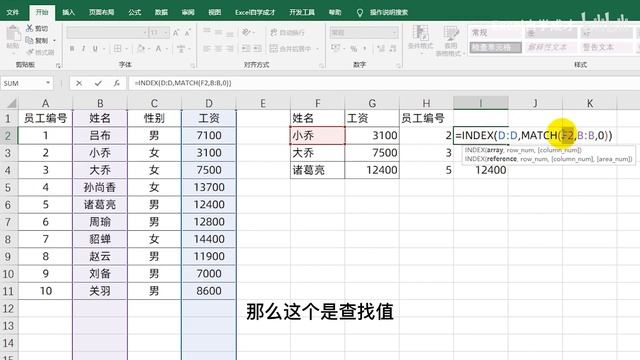
Task: Open the font name combo box
Action: click(107, 32)
